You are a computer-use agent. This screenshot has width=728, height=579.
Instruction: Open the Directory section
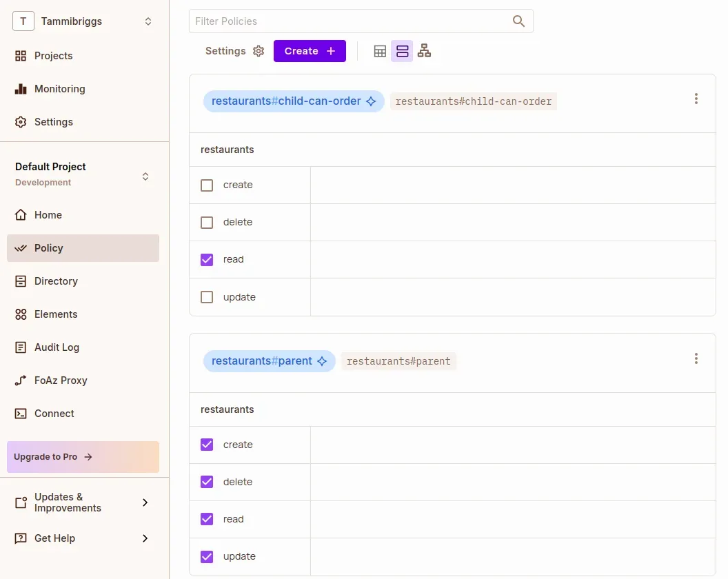[x=56, y=281]
